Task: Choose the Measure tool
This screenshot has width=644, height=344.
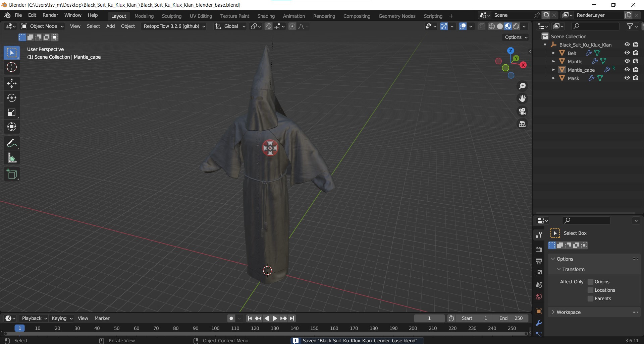Action: tap(12, 158)
